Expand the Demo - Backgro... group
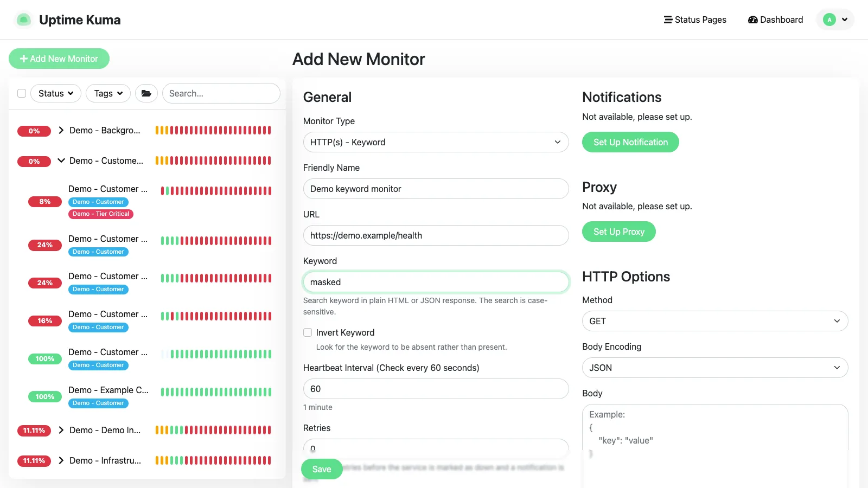 click(61, 130)
